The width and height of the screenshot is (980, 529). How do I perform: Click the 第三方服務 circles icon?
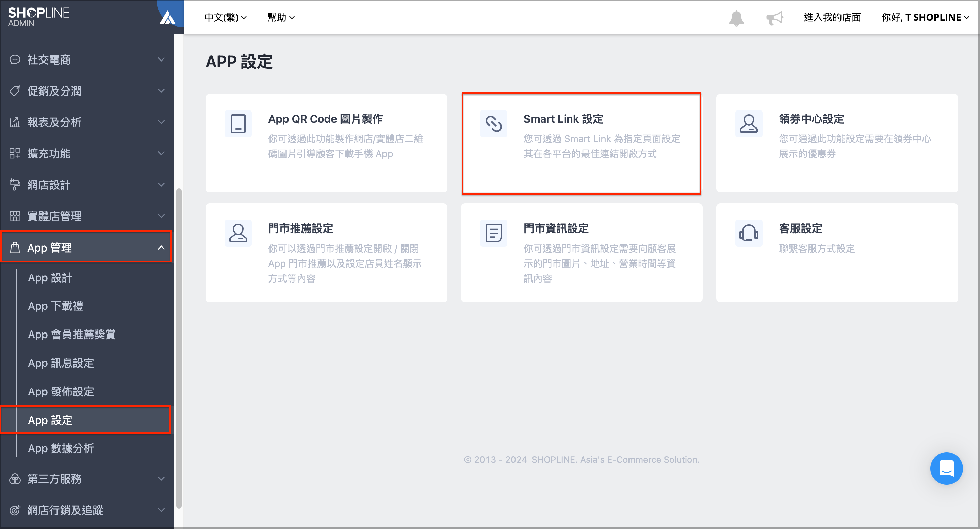pos(15,479)
